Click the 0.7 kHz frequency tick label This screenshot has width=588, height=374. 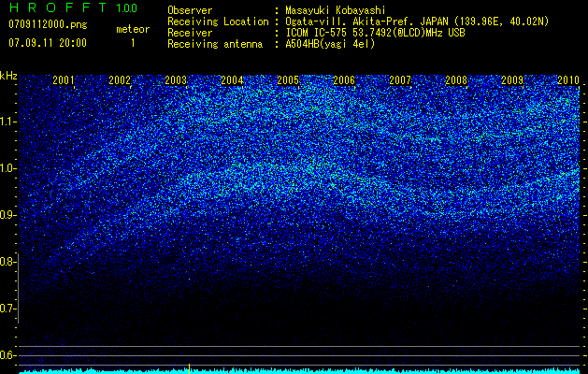[7, 309]
